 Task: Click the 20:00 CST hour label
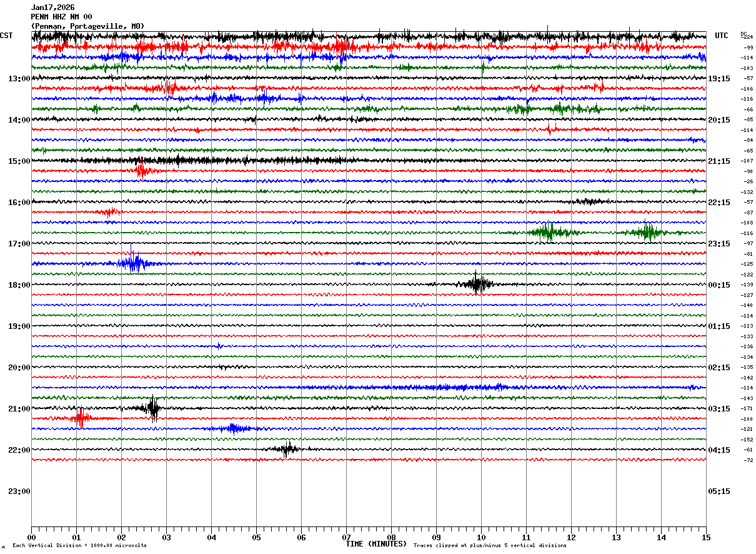coord(19,368)
